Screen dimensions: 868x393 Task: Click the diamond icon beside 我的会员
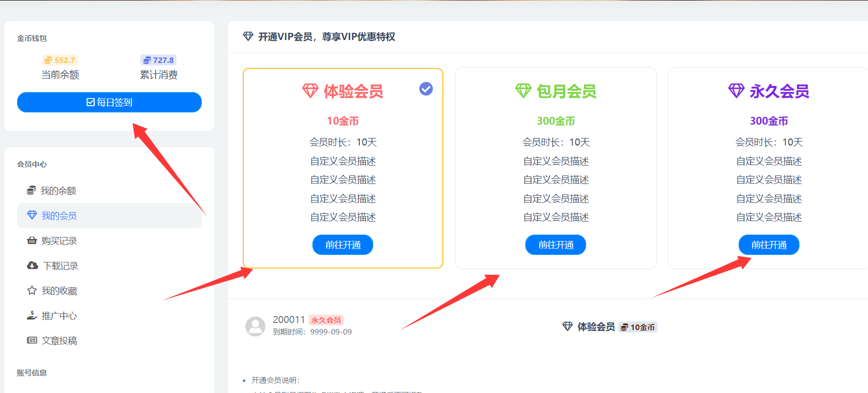click(32, 215)
